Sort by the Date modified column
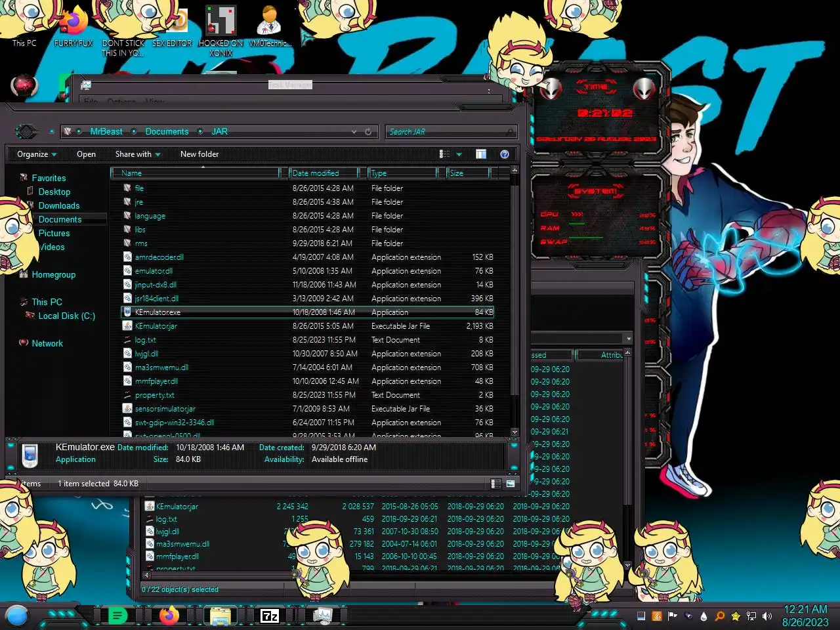 click(x=324, y=173)
